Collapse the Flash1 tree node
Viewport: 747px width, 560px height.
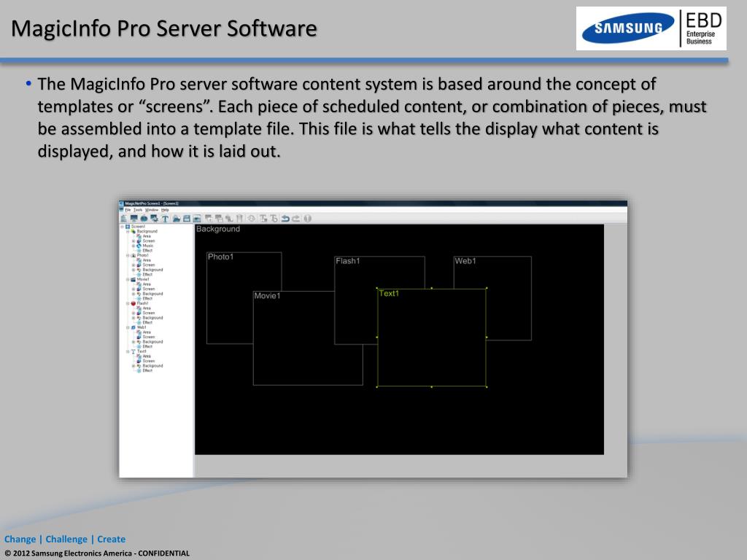point(128,303)
